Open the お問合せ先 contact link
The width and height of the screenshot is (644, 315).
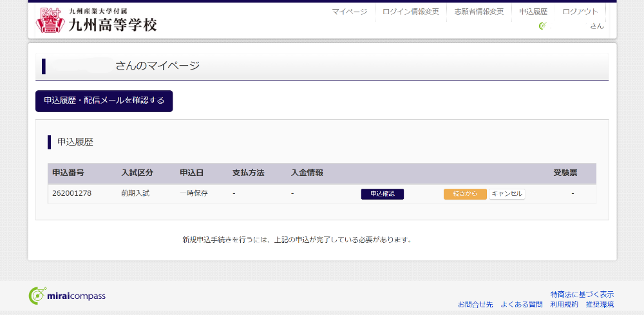[x=475, y=304]
